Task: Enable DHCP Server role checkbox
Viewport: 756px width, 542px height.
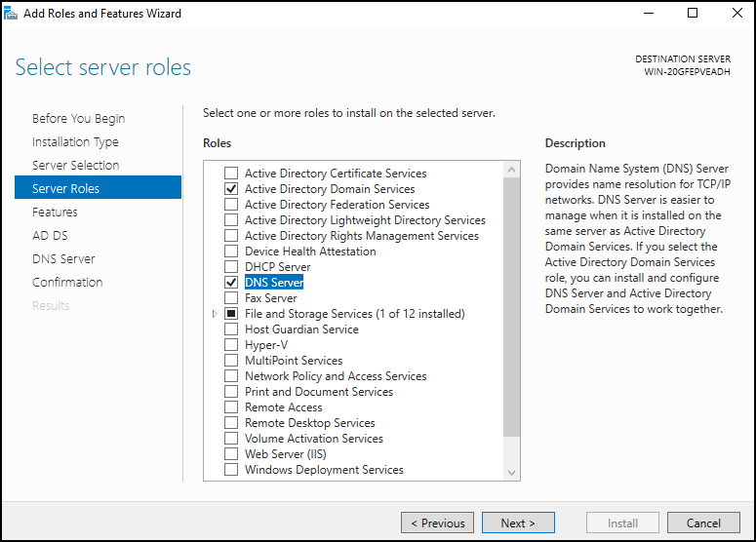Action: pos(231,266)
